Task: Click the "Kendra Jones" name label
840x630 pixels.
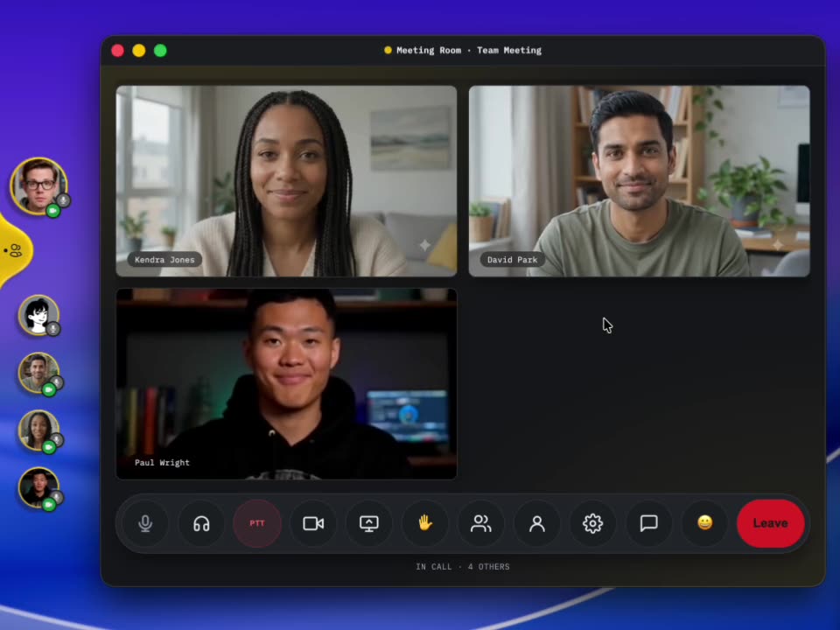Action: click(x=164, y=260)
